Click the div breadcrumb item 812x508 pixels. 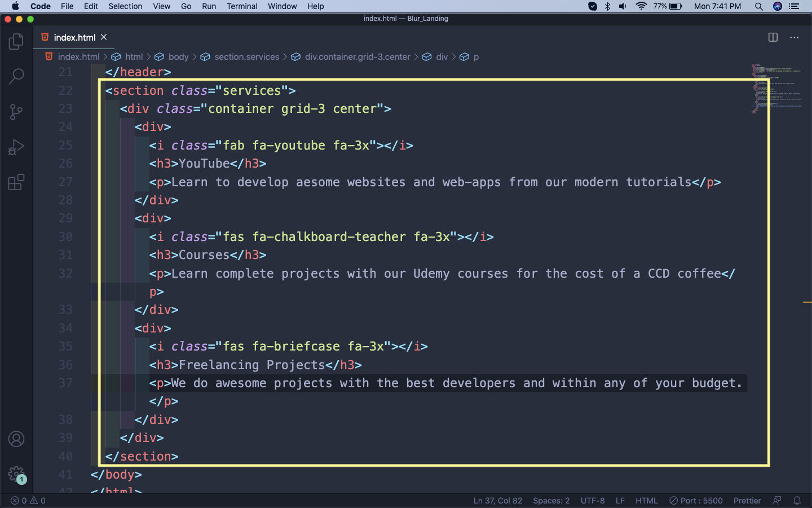pos(435,57)
